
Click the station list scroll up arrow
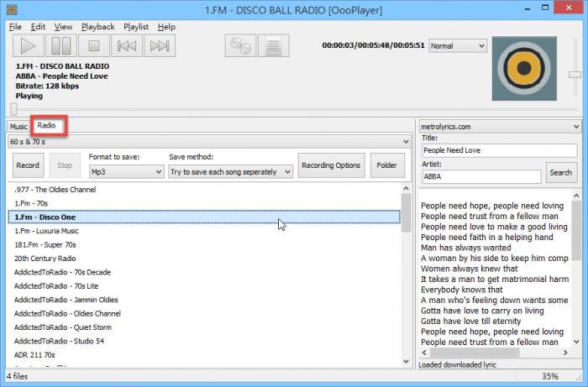406,188
